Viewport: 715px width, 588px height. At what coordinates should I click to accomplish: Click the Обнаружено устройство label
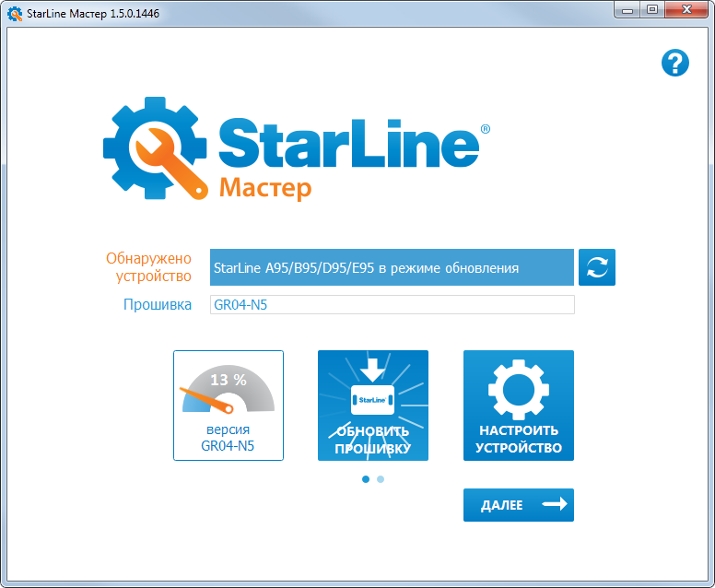click(148, 267)
